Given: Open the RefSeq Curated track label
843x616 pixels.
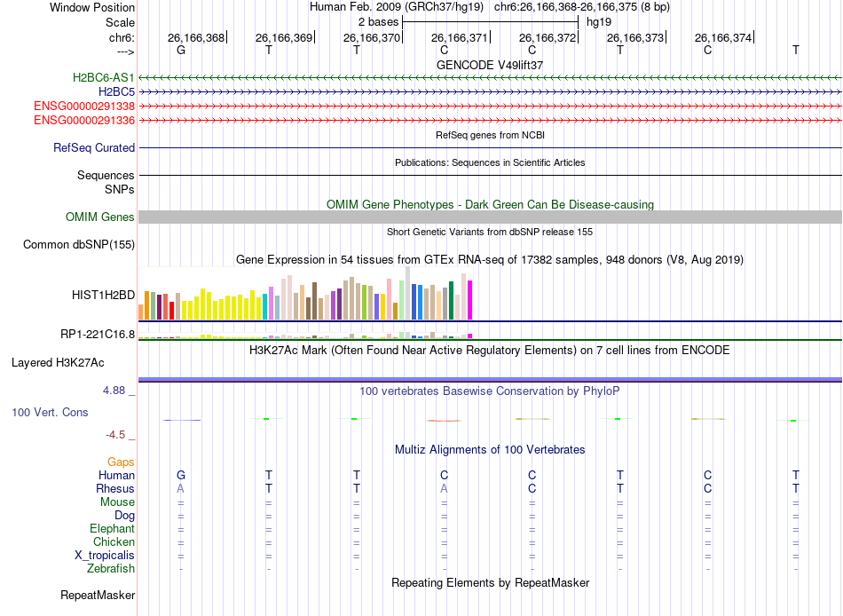Looking at the screenshot, I should (x=93, y=147).
